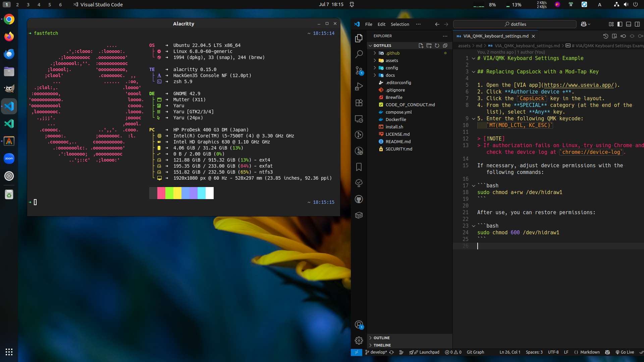Collapse the DOTFILES section
Image resolution: width=644 pixels, height=362 pixels.
pos(382,46)
